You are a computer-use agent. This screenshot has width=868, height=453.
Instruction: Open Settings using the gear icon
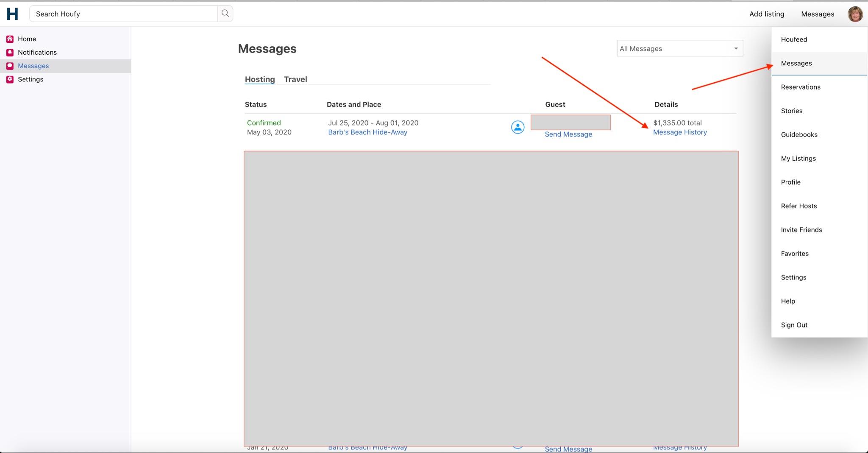9,79
